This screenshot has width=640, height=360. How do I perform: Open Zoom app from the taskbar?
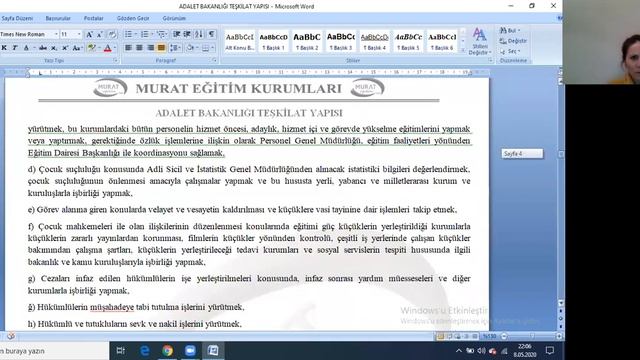(190, 351)
